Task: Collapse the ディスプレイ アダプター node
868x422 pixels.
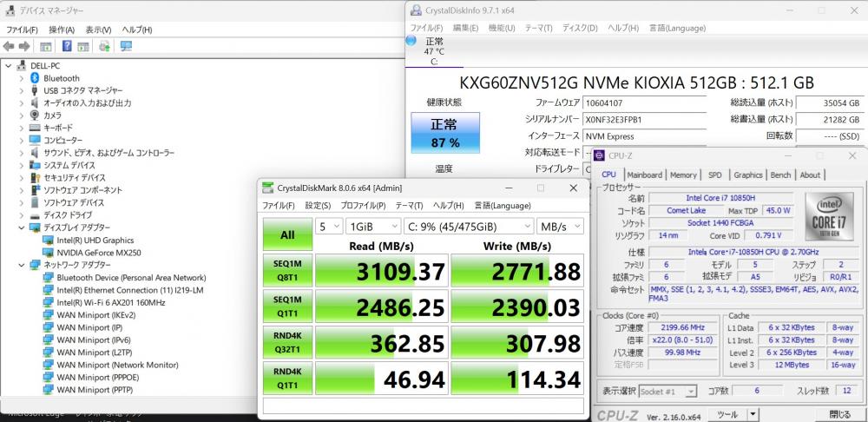Action: (x=22, y=227)
